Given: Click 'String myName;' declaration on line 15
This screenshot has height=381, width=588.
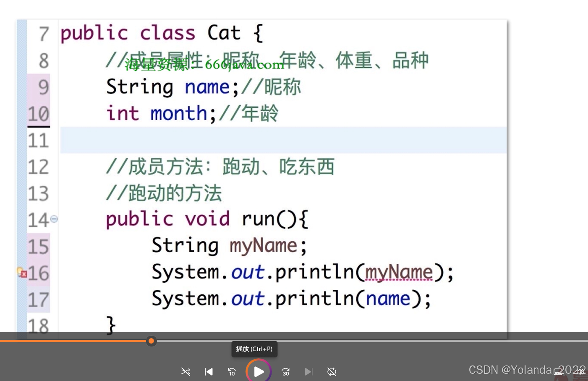Looking at the screenshot, I should point(229,246).
